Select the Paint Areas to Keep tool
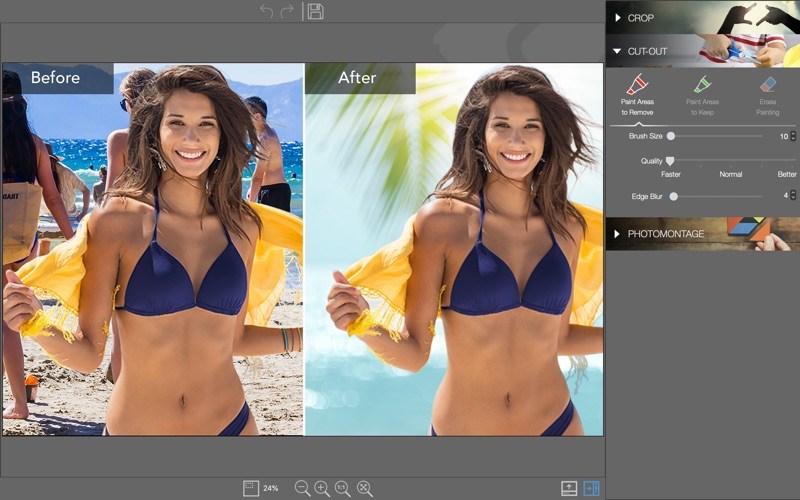The height and width of the screenshot is (500, 800). (702, 95)
